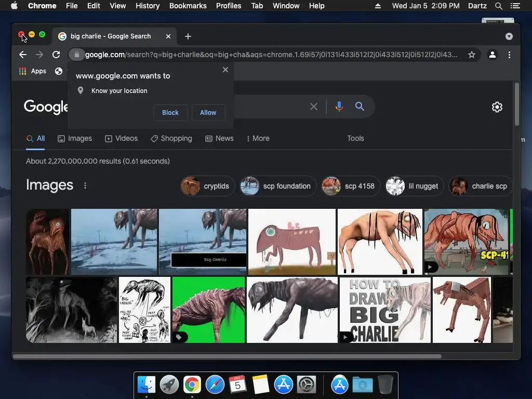Click the address bar URL field
This screenshot has height=399, width=532.
[271, 55]
